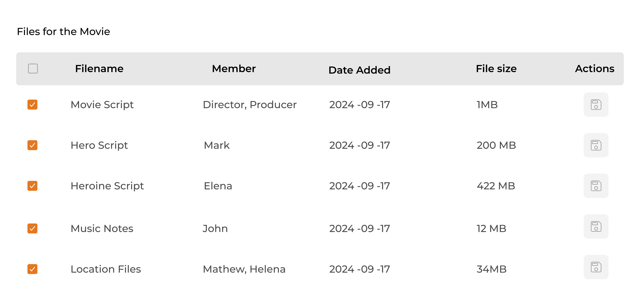The height and width of the screenshot is (298, 644).
Task: Select the Location Files file name
Action: pos(106,269)
